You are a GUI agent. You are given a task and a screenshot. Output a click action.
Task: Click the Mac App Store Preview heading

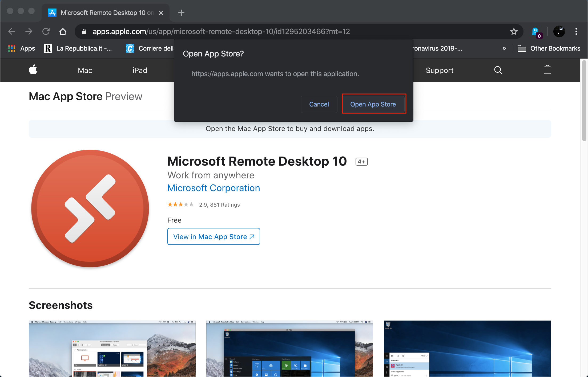(x=86, y=96)
